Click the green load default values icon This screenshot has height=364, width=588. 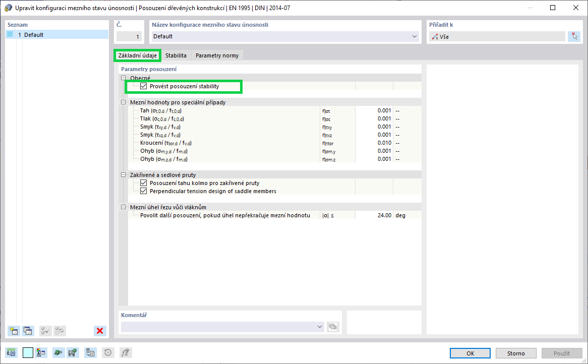[58, 353]
